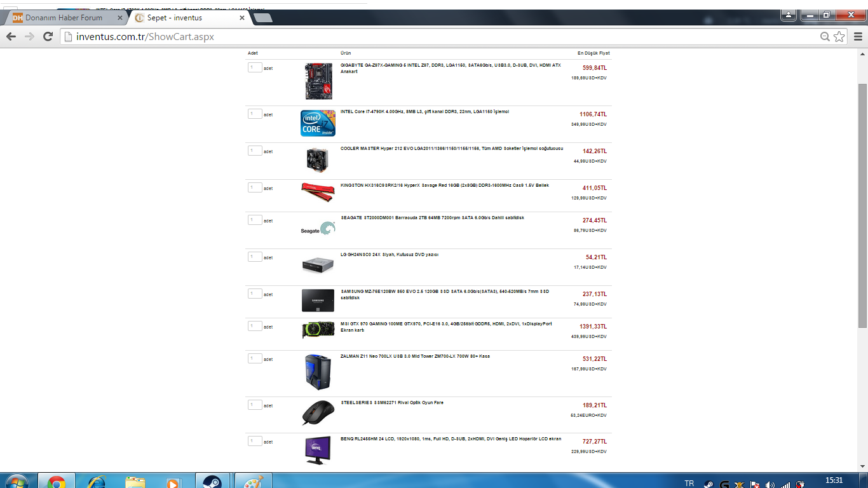868x488 pixels.
Task: Open GIGABYTE GA-Z97X-GAMING 5 product link
Action: pyautogui.click(x=451, y=68)
